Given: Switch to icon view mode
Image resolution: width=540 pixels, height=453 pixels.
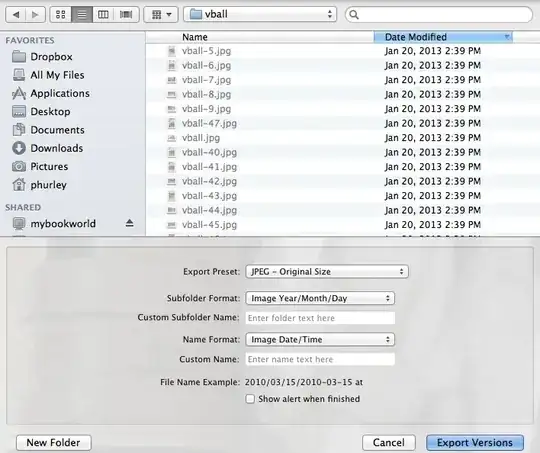Looking at the screenshot, I should [61, 14].
